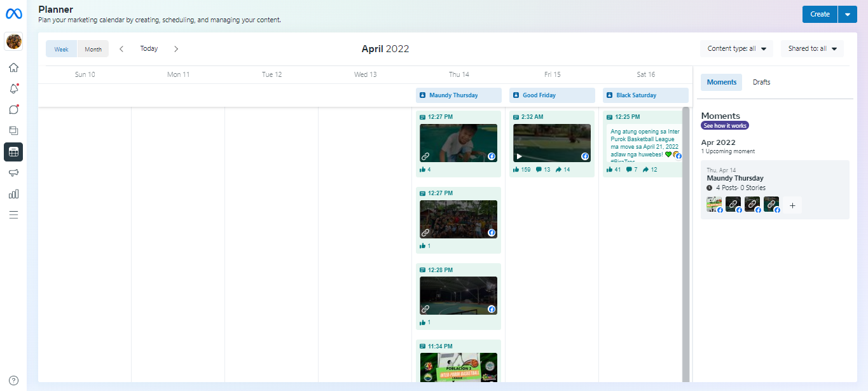Open Black Saturday holiday label
The height and width of the screenshot is (391, 868).
(x=645, y=95)
